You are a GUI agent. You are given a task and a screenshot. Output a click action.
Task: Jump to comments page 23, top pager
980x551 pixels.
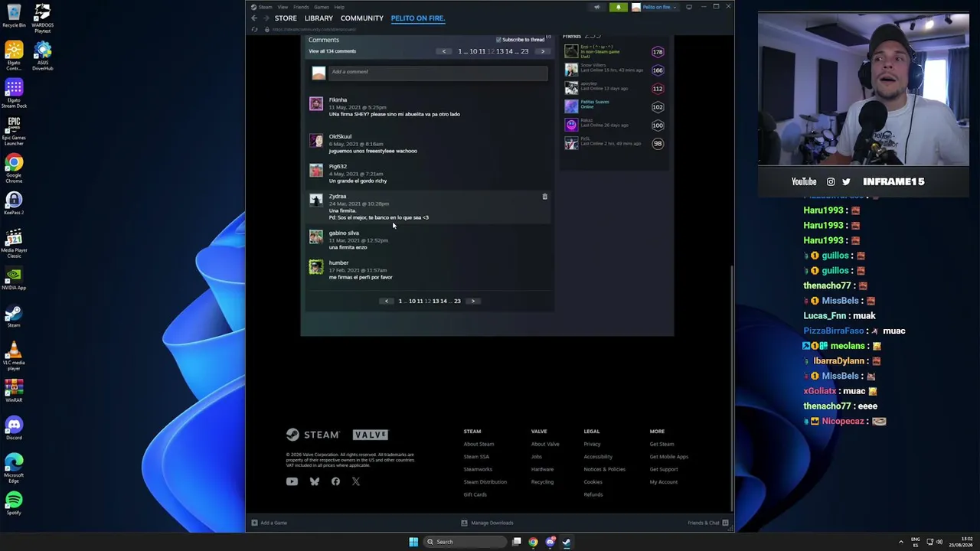[x=524, y=51]
